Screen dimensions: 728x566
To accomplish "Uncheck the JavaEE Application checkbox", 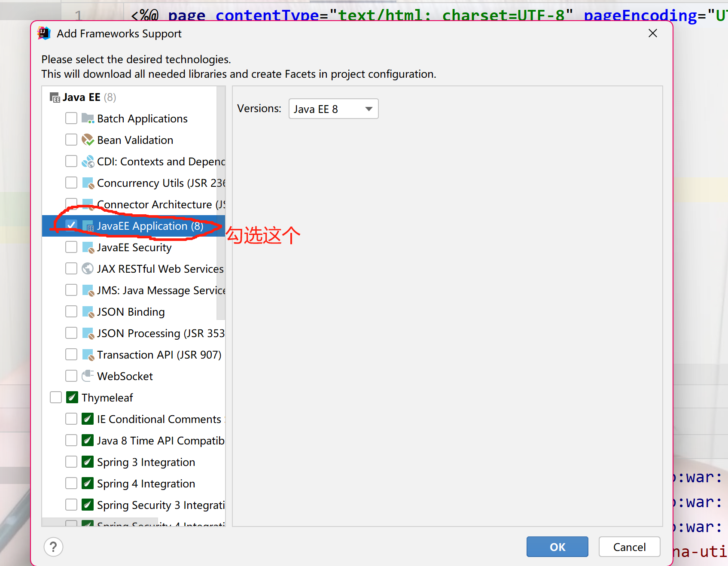I will coord(71,225).
